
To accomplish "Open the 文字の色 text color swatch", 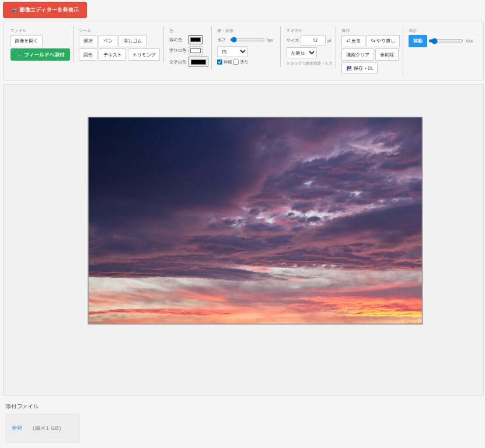I will pos(198,62).
